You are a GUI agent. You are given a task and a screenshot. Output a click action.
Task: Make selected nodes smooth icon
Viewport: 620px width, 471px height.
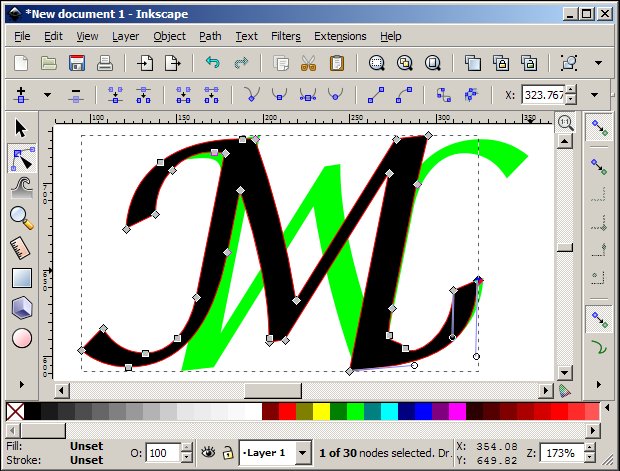coord(280,95)
